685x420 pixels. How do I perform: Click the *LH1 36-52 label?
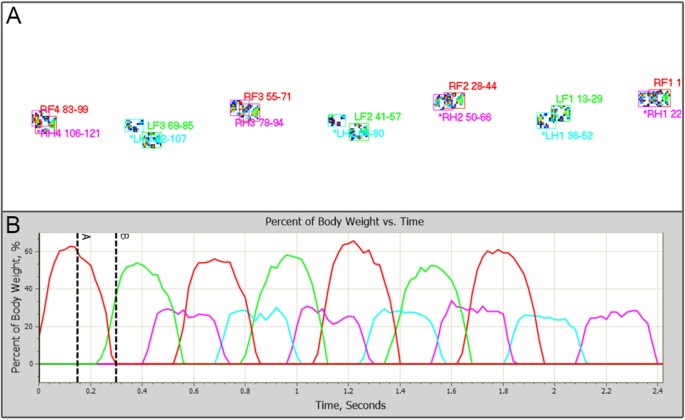[567, 135]
